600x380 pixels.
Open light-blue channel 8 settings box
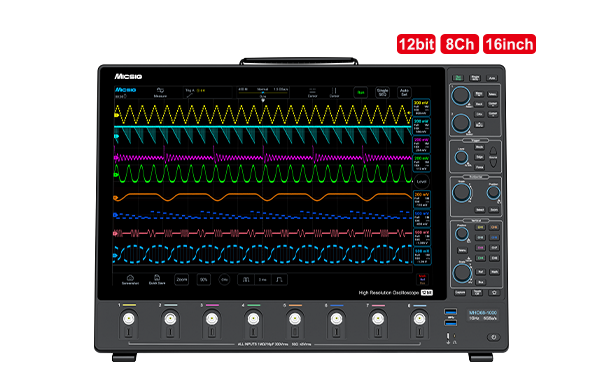[421, 256]
